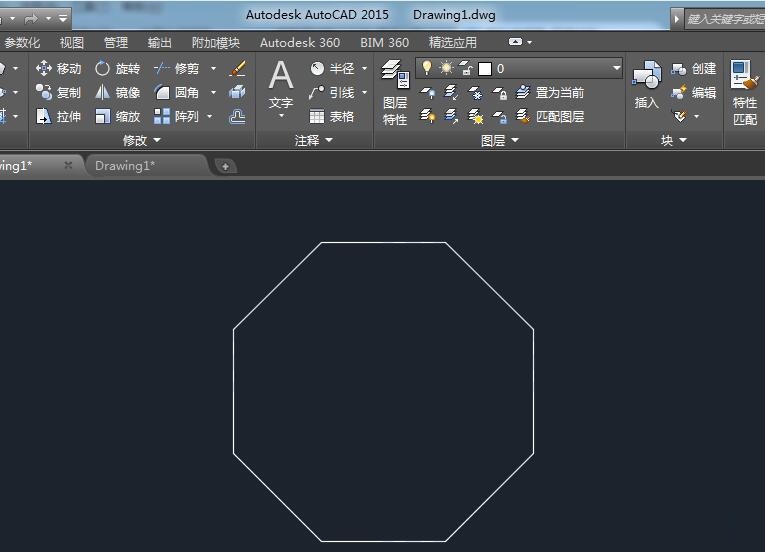Click Turn All Layers On icon

click(428, 116)
